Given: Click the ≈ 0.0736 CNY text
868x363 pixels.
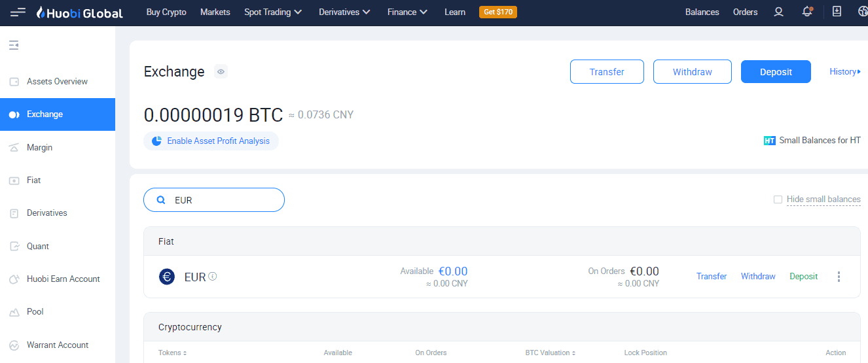Looking at the screenshot, I should (x=321, y=115).
